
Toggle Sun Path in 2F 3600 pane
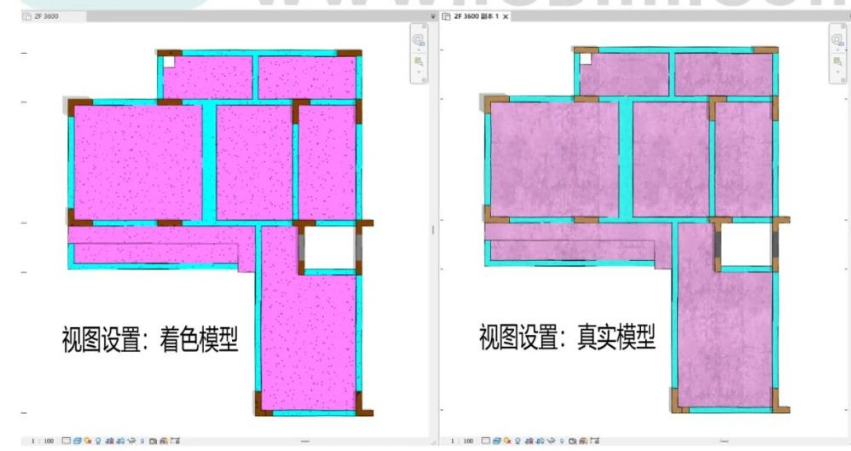point(87,441)
